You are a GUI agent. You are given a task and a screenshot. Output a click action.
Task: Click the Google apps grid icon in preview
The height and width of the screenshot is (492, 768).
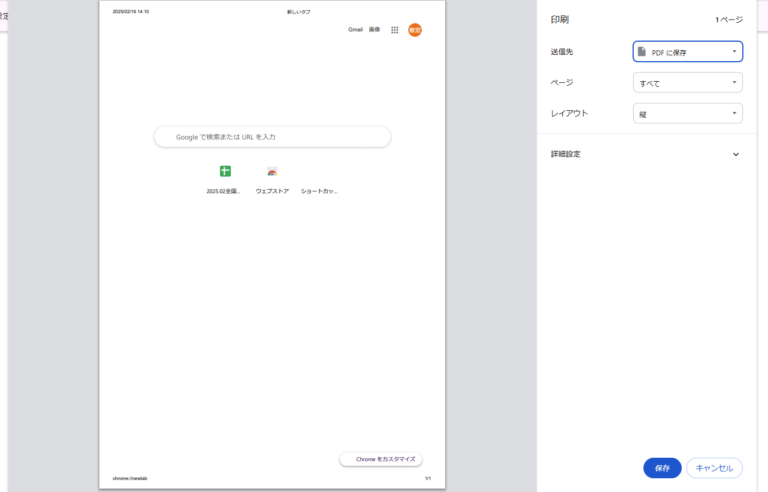point(395,30)
